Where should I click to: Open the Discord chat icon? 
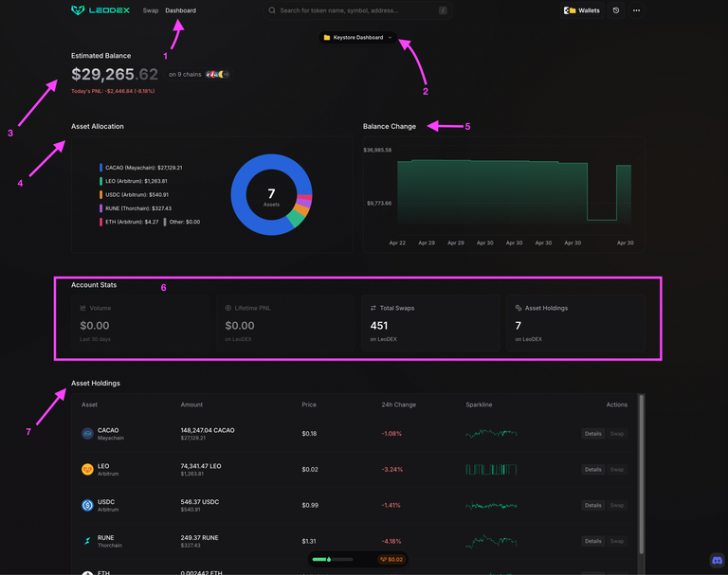click(x=718, y=560)
